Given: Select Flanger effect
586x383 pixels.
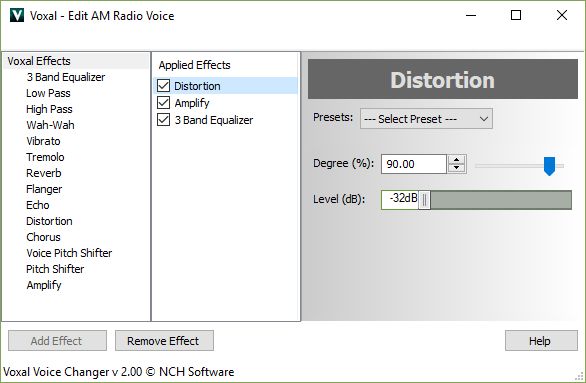Looking at the screenshot, I should (44, 189).
